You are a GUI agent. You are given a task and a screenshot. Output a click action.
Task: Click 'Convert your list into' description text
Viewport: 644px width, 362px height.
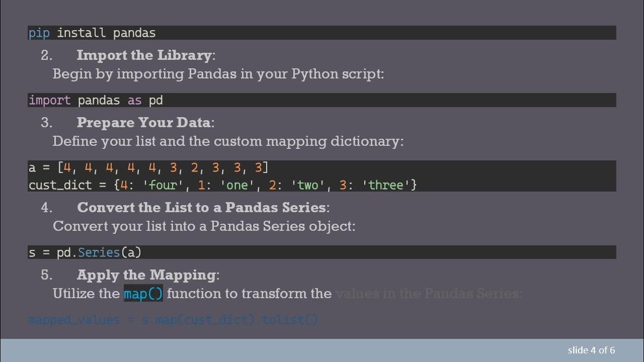(x=204, y=226)
